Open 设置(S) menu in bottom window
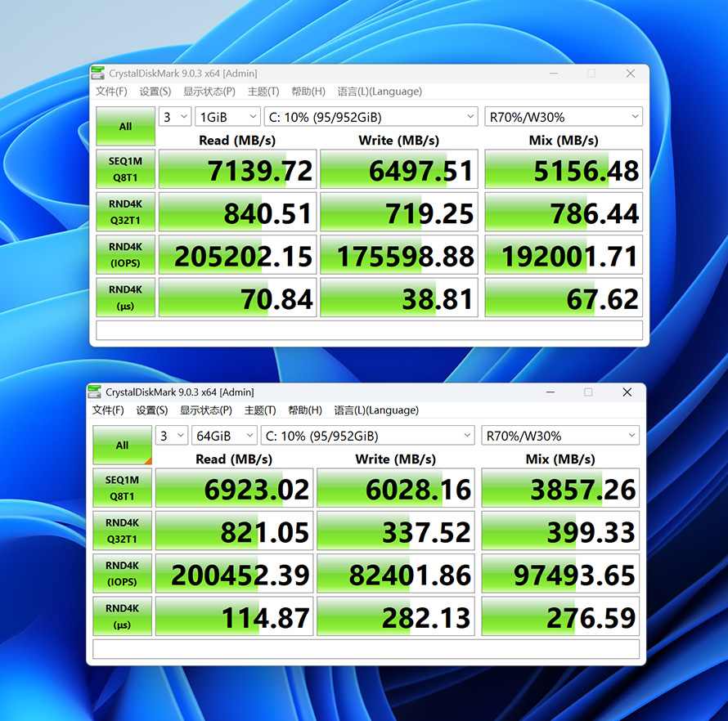 tap(152, 410)
